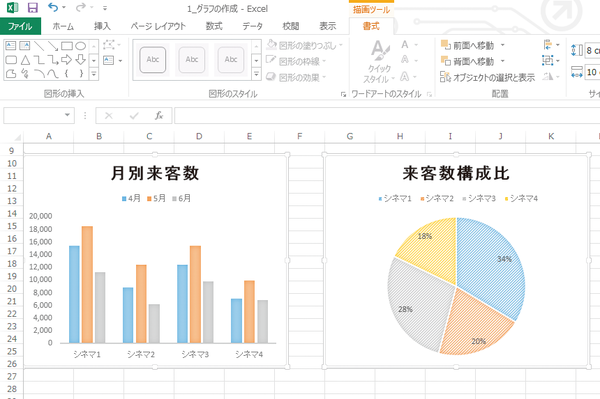
Task: Customize the Quick Access Toolbar dropdown
Action: (x=105, y=8)
